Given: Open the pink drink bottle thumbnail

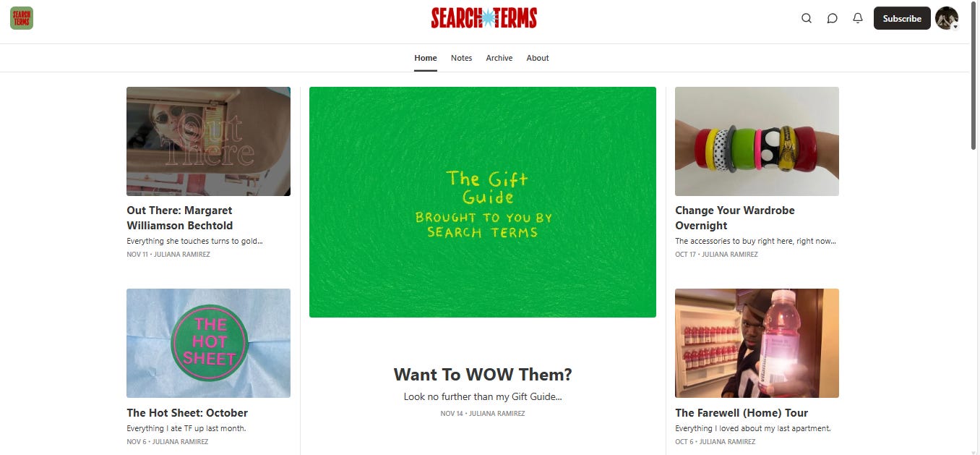Looking at the screenshot, I should (x=757, y=343).
